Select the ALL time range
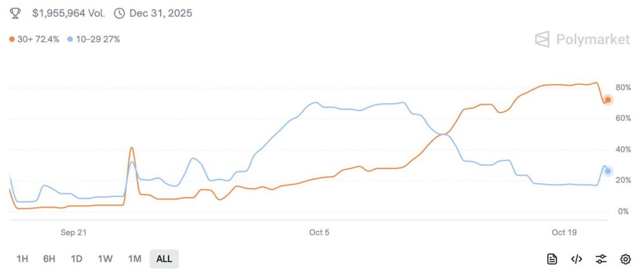The height and width of the screenshot is (275, 644). 164,259
